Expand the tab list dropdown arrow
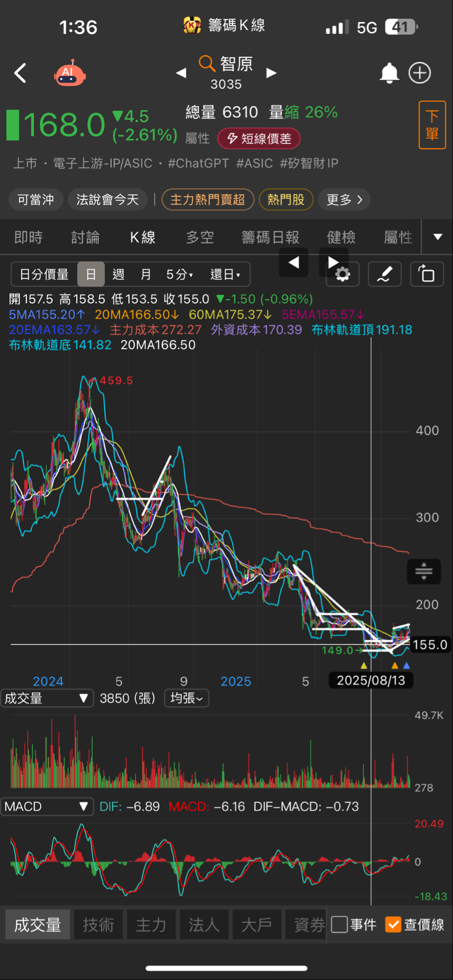The image size is (453, 980). (437, 237)
